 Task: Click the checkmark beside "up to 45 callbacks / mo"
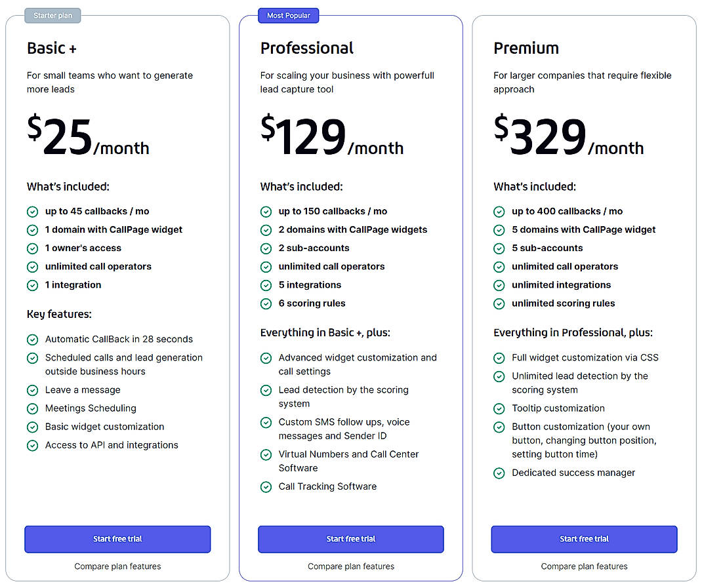point(32,211)
